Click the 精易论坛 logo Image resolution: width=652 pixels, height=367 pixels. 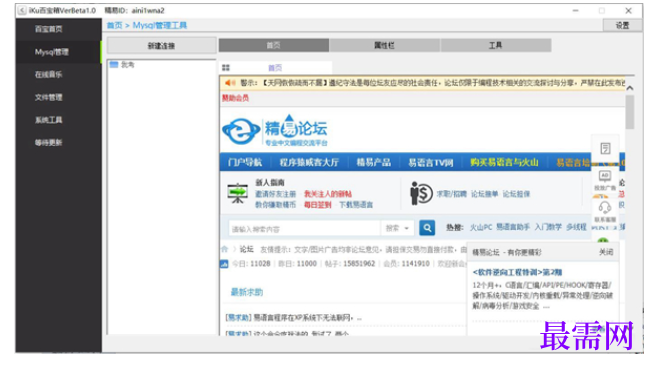click(275, 131)
